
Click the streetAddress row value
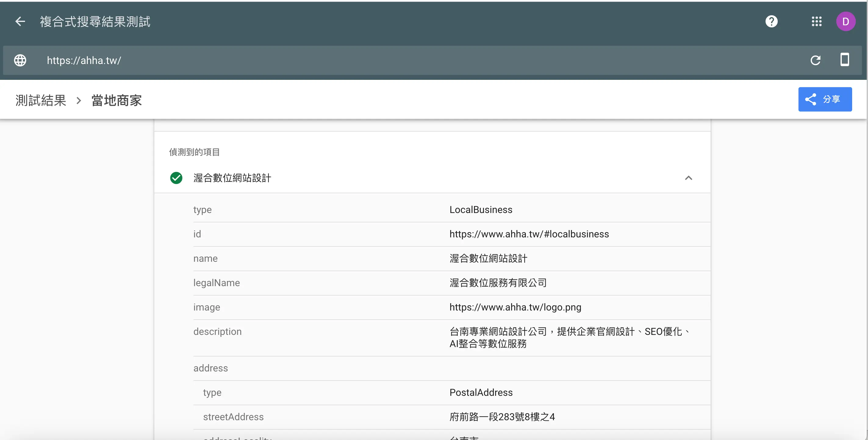(502, 417)
